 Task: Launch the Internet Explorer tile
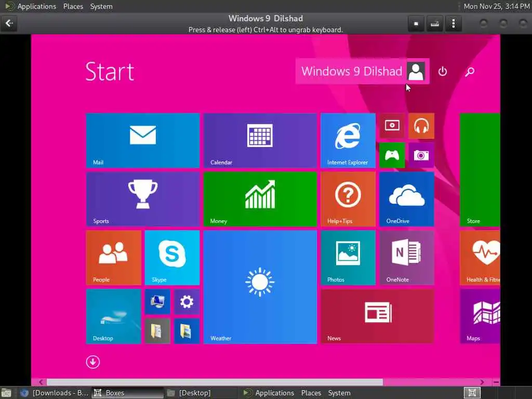[348, 140]
